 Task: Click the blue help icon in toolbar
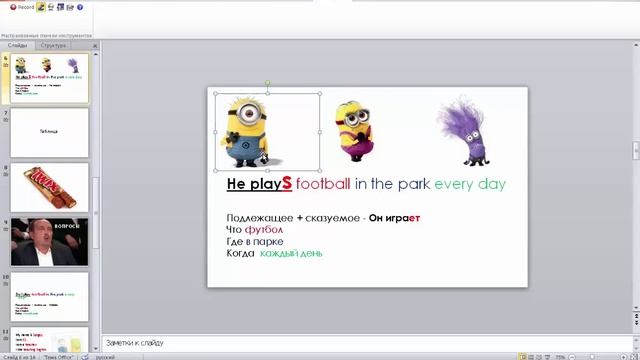(x=80, y=7)
